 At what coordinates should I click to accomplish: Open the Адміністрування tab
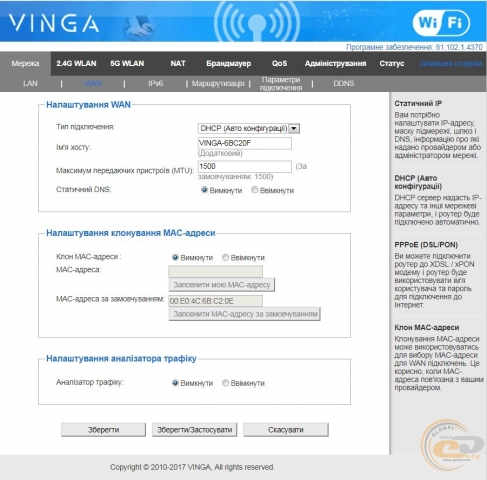click(335, 63)
